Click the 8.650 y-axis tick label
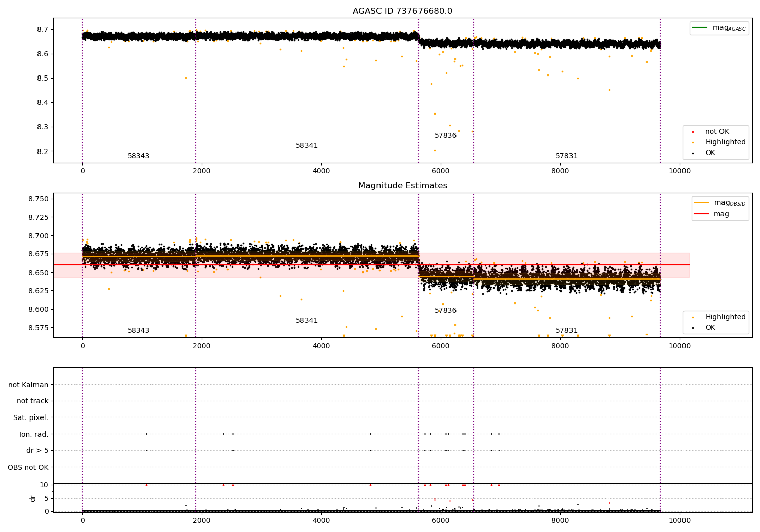Screen dimensions: 760x532 tap(39, 273)
